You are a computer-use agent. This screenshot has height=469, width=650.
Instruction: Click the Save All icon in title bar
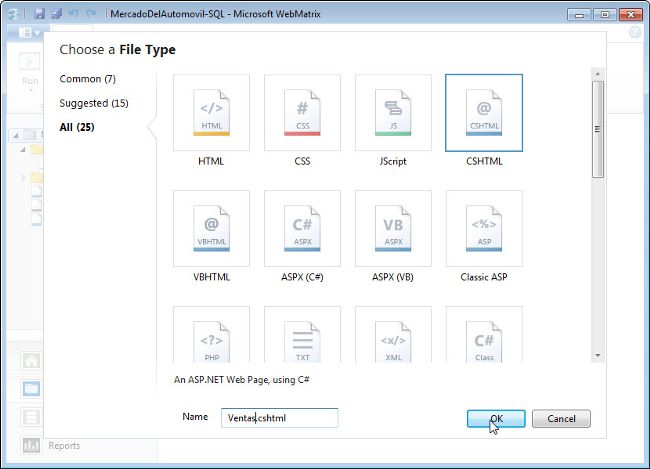pos(56,14)
